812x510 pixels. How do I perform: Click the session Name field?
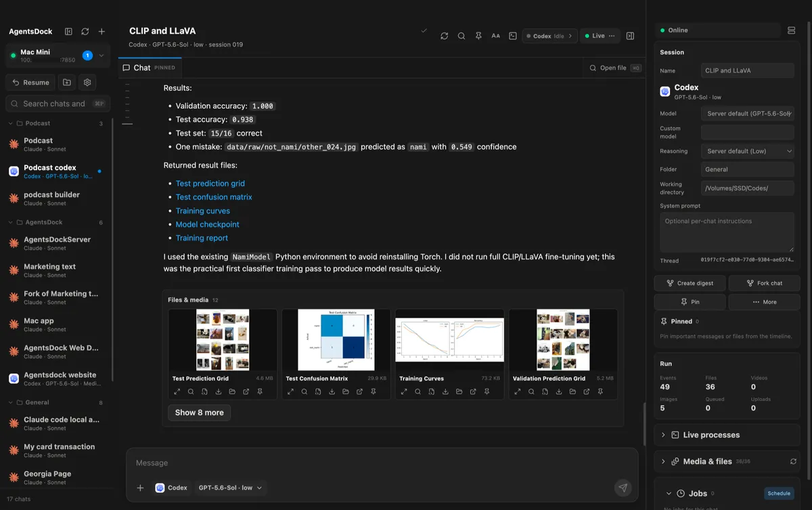pos(747,70)
